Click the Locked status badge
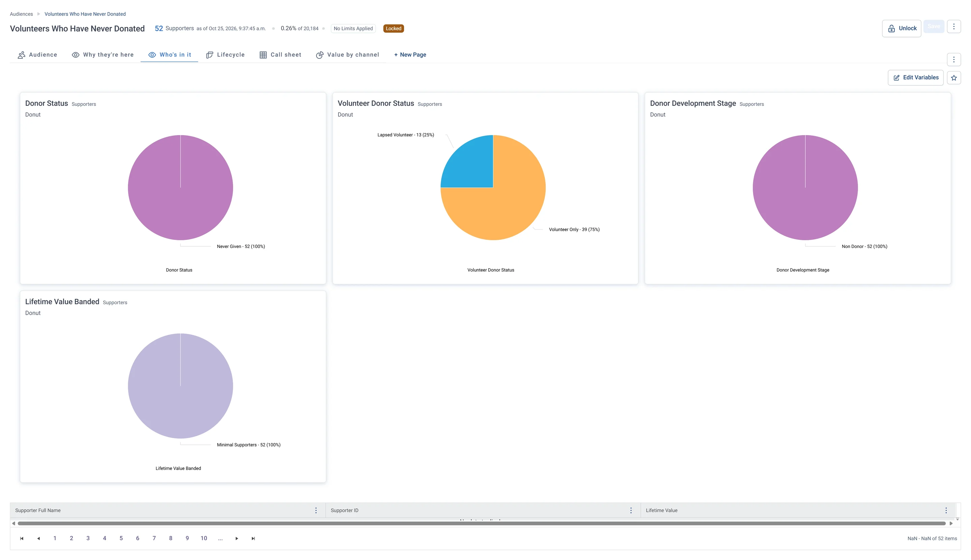This screenshot has width=971, height=560. pyautogui.click(x=393, y=28)
